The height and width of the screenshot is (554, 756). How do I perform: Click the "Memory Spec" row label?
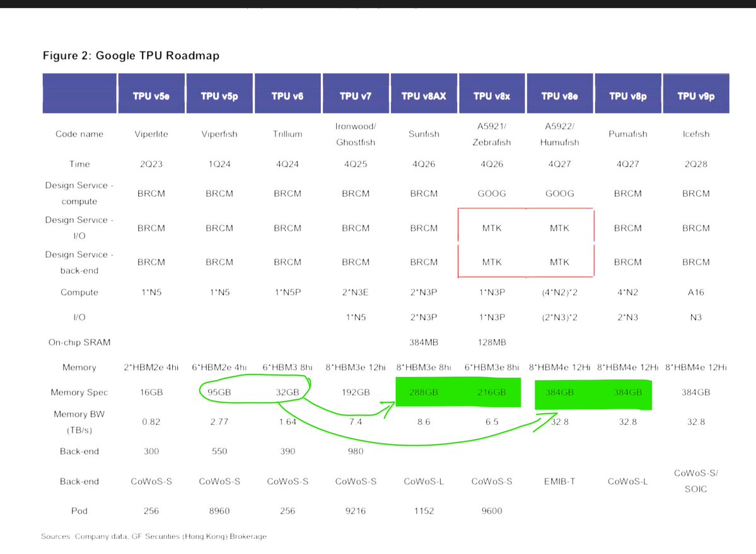click(79, 392)
